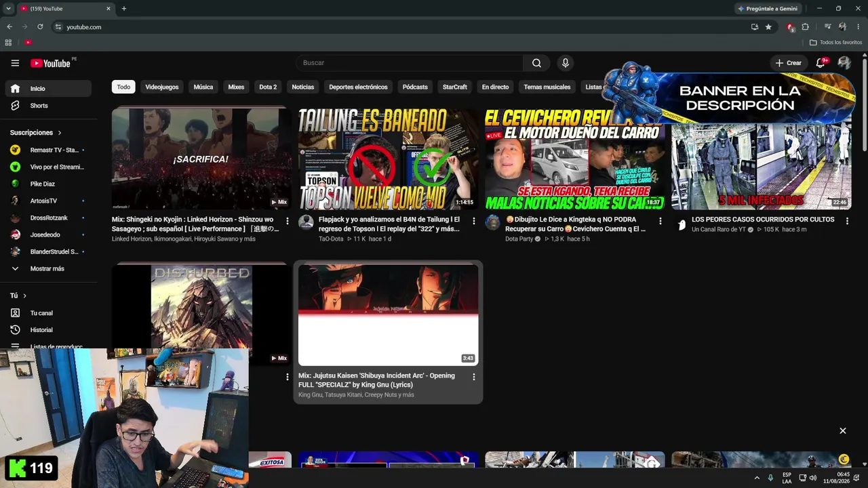The height and width of the screenshot is (488, 868).
Task: Open options menu for Jujutsu Kaisen mix
Action: pos(473,377)
